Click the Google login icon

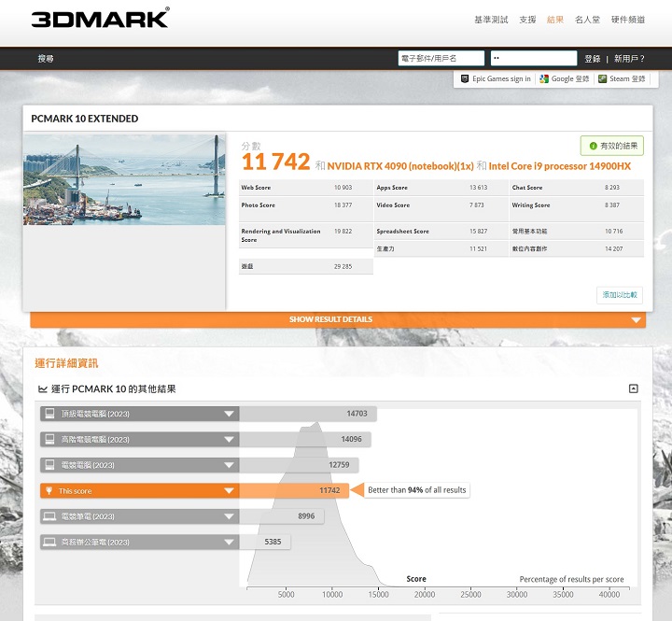544,79
